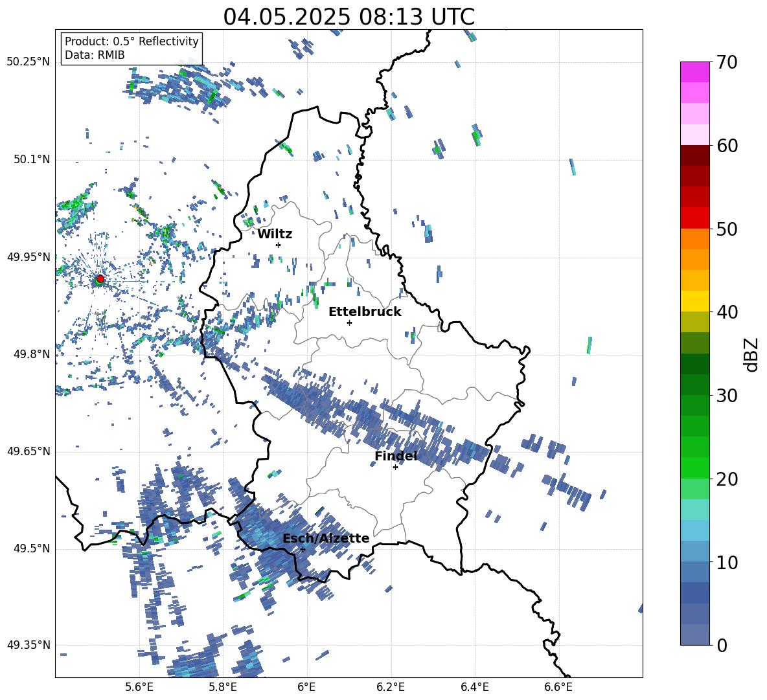
Task: Click the 6.6°E longitude label
Action: coord(558,687)
